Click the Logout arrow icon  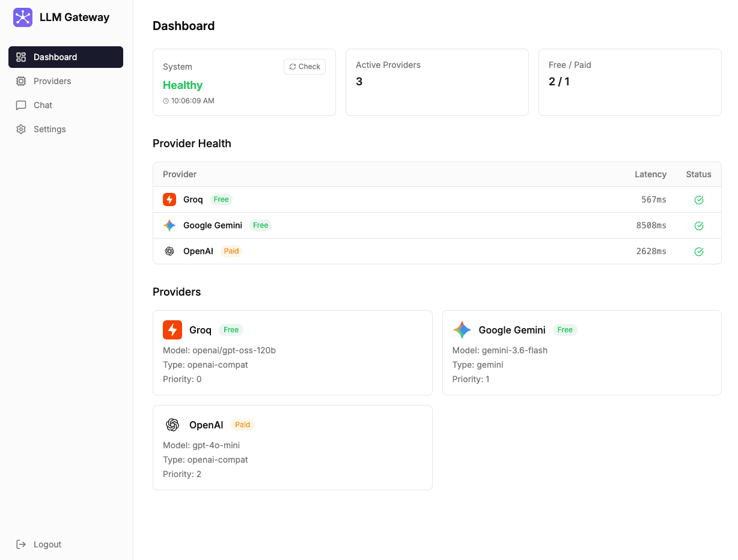pyautogui.click(x=21, y=544)
